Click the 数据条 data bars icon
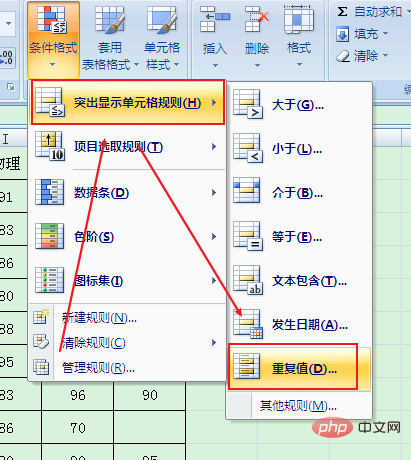This screenshot has width=411, height=460. tap(50, 192)
